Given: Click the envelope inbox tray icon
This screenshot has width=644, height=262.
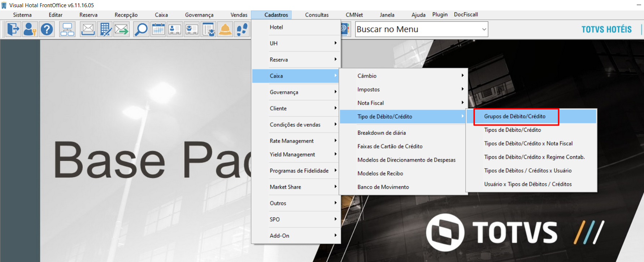Looking at the screenshot, I should pos(88,29).
